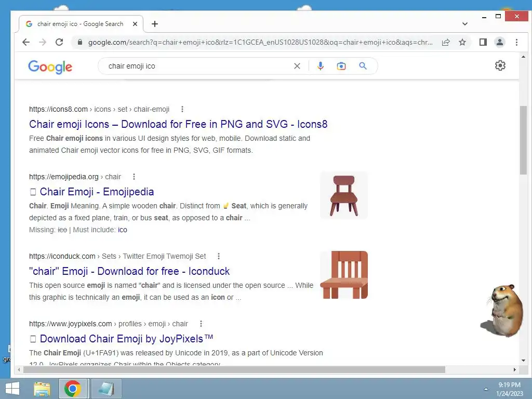The width and height of the screenshot is (532, 399).
Task: Click the https://www.joypixels.com breadcrumb text
Action: coord(71,324)
